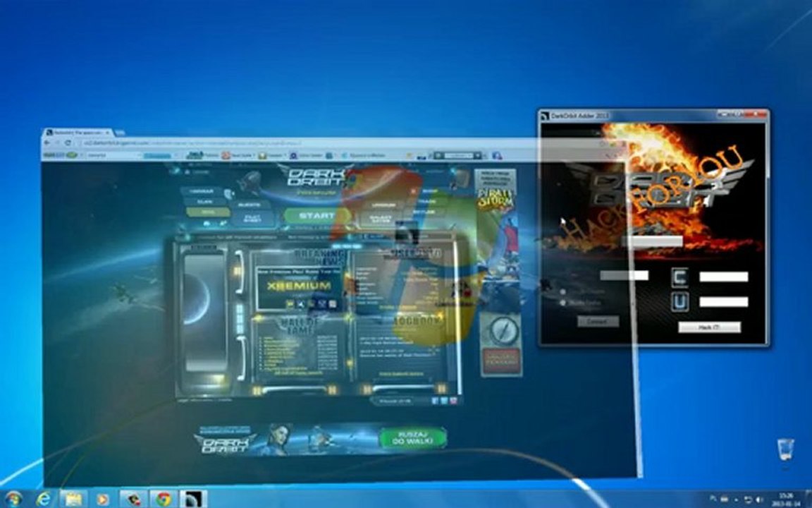
Task: Click the Chrome back arrow
Action: point(48,143)
